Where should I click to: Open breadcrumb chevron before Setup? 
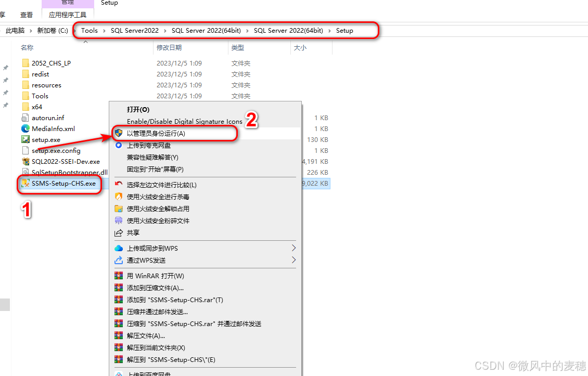[x=329, y=30]
